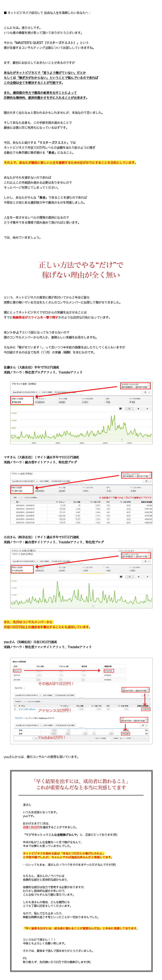The height and width of the screenshot is (980, 162).
Task: Tick the サービス header checkbox in yuu's product table
Action: point(15,706)
